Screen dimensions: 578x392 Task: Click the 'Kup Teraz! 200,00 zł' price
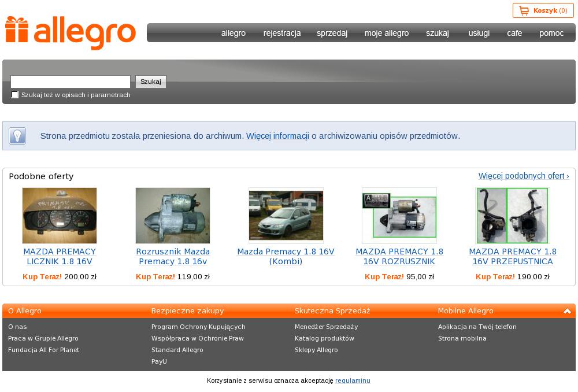(60, 276)
